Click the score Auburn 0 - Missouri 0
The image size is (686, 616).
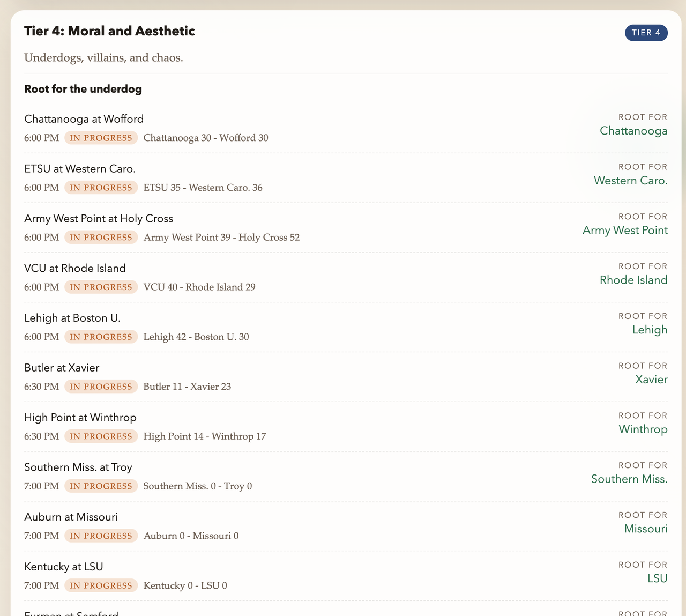(191, 537)
